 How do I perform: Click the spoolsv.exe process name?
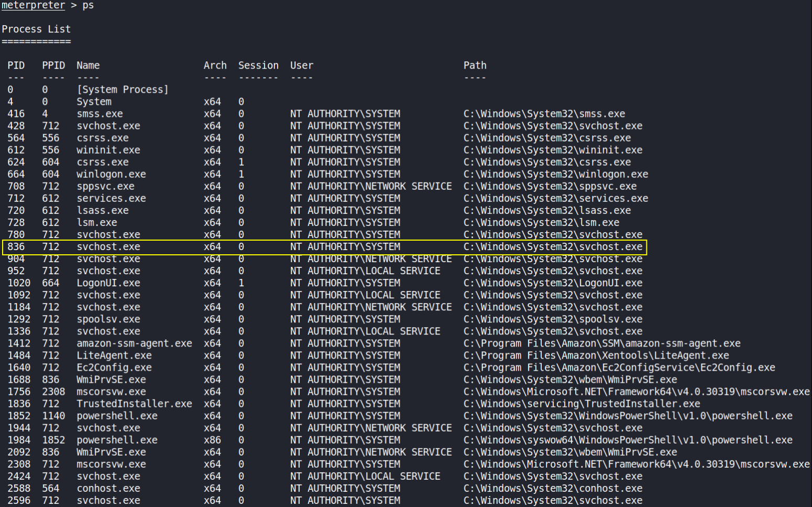tap(108, 319)
